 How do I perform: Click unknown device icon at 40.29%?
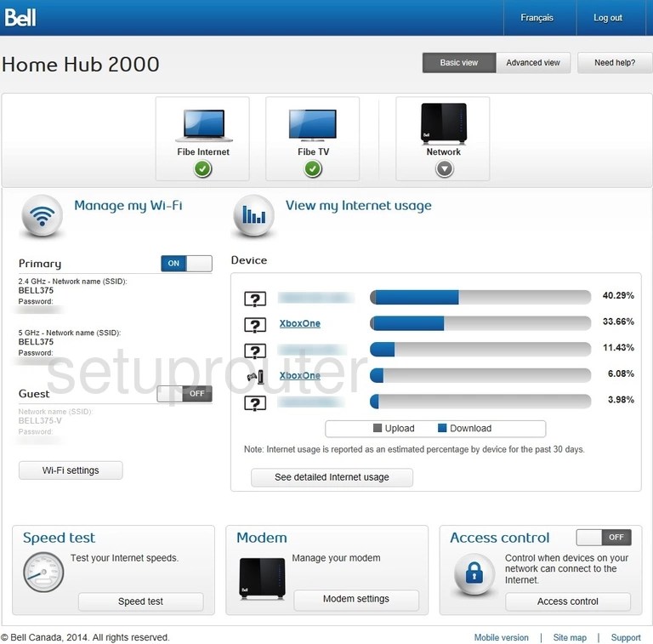(x=255, y=299)
